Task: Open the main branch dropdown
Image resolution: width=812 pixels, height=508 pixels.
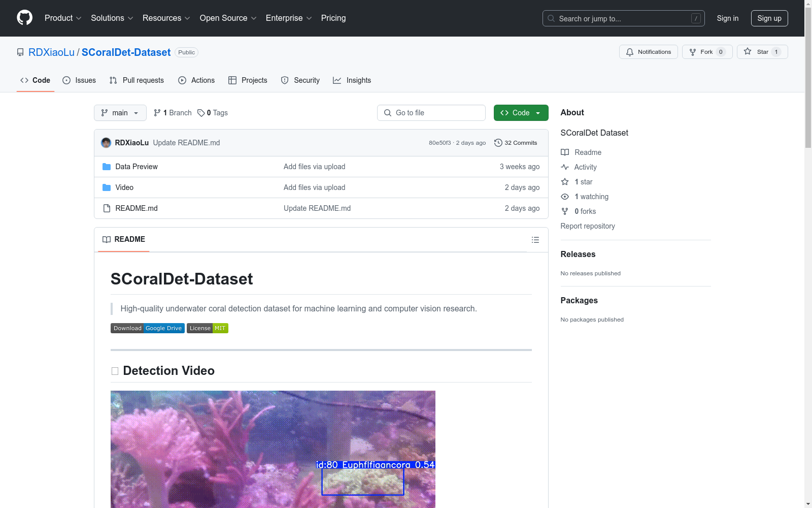Action: [120, 113]
